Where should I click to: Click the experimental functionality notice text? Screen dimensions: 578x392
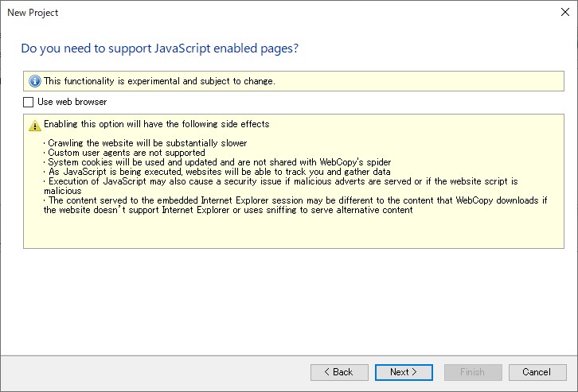pyautogui.click(x=159, y=81)
